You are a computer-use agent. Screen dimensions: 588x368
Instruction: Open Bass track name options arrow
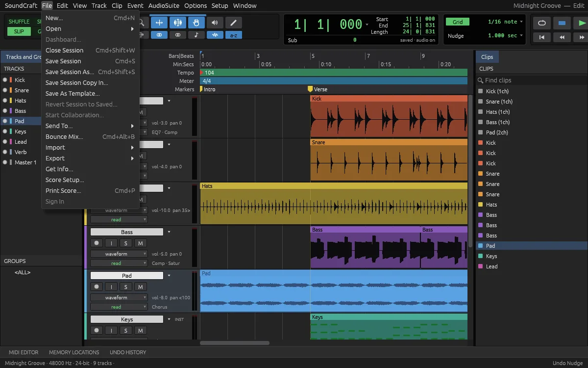(169, 232)
